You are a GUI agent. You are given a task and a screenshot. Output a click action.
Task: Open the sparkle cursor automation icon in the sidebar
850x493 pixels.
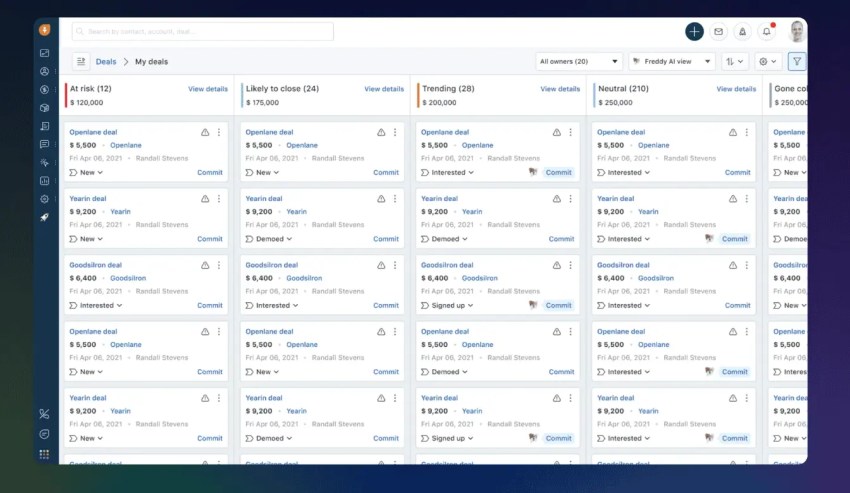point(44,162)
